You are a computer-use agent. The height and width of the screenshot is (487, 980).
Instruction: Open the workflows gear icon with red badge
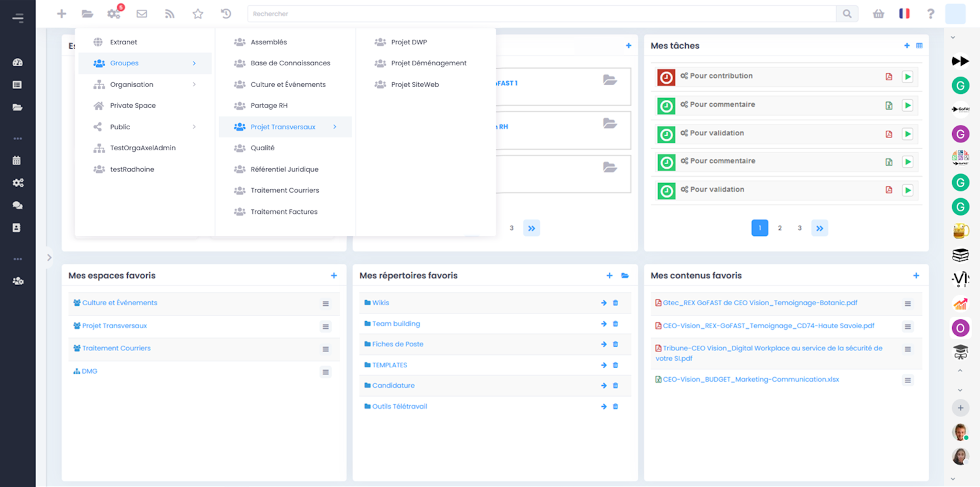tap(113, 14)
